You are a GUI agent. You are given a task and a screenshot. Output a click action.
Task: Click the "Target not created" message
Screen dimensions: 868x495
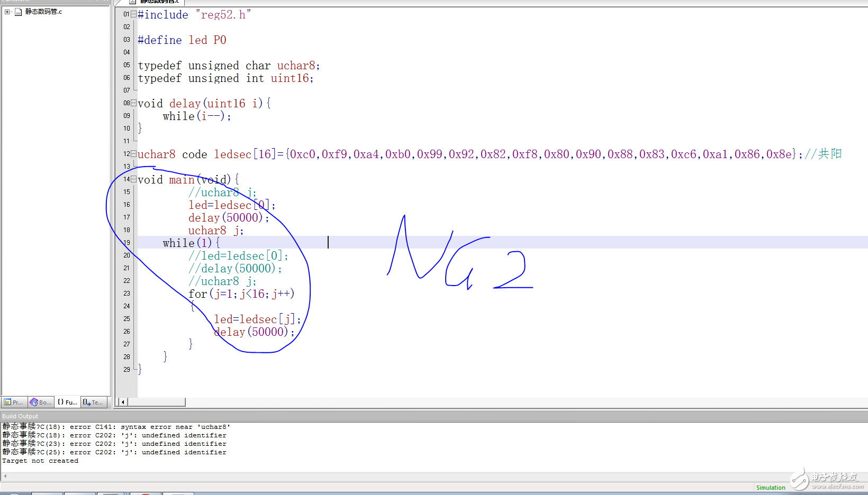[x=40, y=461]
